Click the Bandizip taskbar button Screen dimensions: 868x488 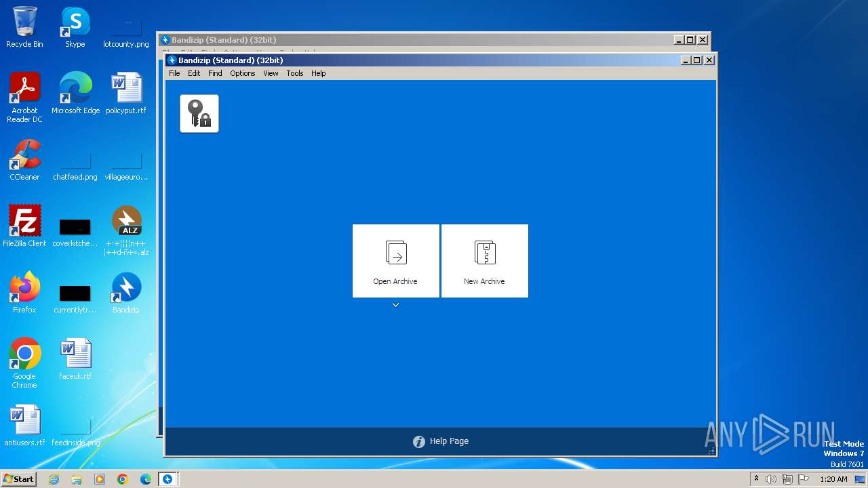[x=167, y=479]
